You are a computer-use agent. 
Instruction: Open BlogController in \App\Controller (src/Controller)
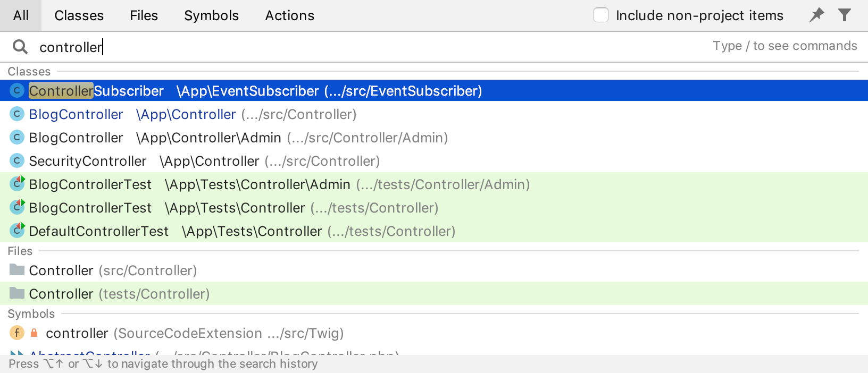(434, 114)
